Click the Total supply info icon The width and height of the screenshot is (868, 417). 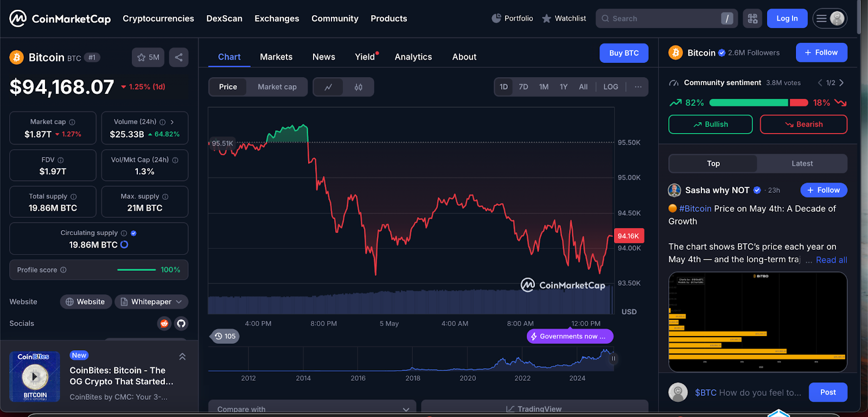point(74,197)
